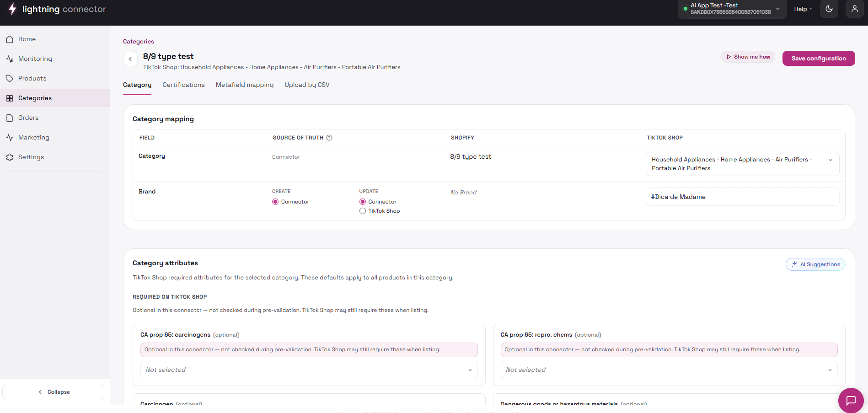Image resolution: width=868 pixels, height=413 pixels.
Task: Open CA prop 65: repro. chems dropdown
Action: [x=669, y=370]
